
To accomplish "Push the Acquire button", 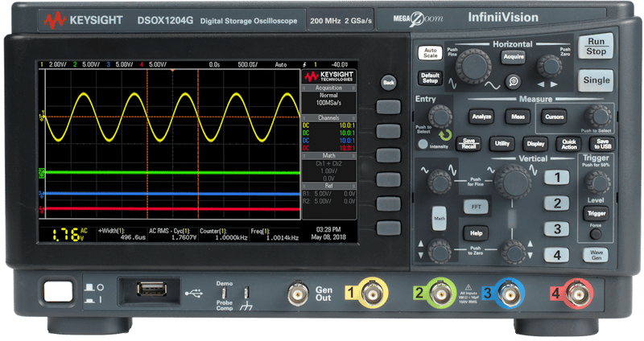I will pos(514,56).
